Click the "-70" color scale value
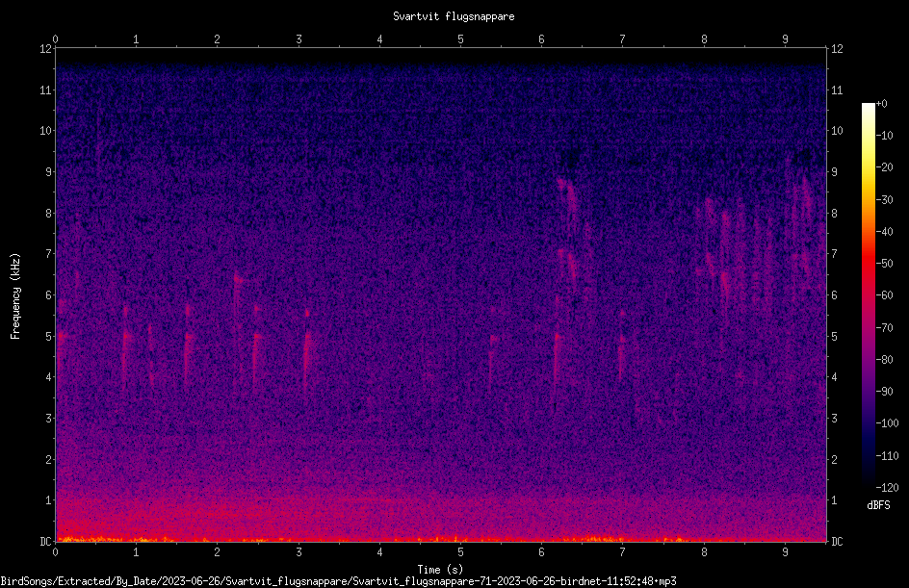Viewport: 909px width, 588px height. (x=884, y=328)
